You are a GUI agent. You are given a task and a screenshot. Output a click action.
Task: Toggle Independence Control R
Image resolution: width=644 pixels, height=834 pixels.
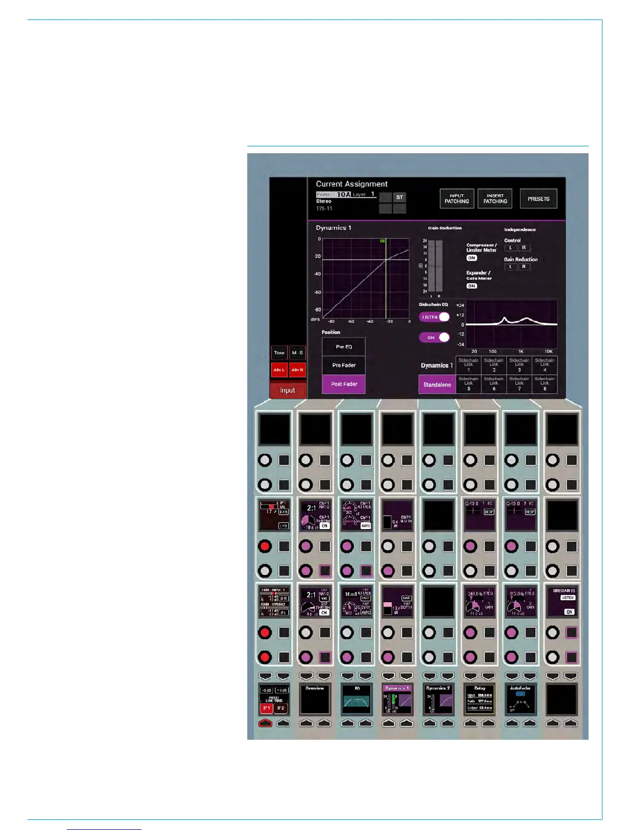[x=524, y=247]
